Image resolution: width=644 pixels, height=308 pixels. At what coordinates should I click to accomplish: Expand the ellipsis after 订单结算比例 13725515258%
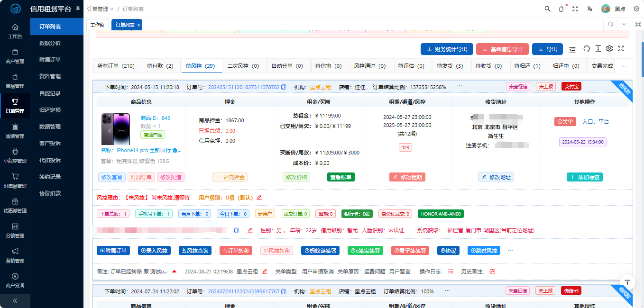point(459,87)
